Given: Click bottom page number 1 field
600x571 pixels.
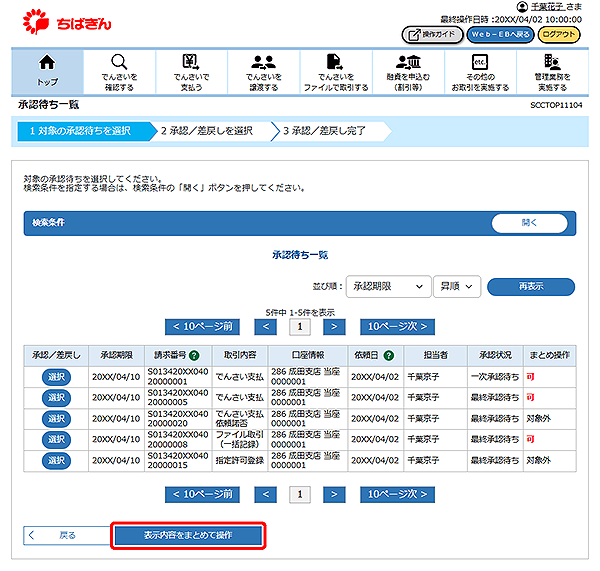Looking at the screenshot, I should coord(300,494).
